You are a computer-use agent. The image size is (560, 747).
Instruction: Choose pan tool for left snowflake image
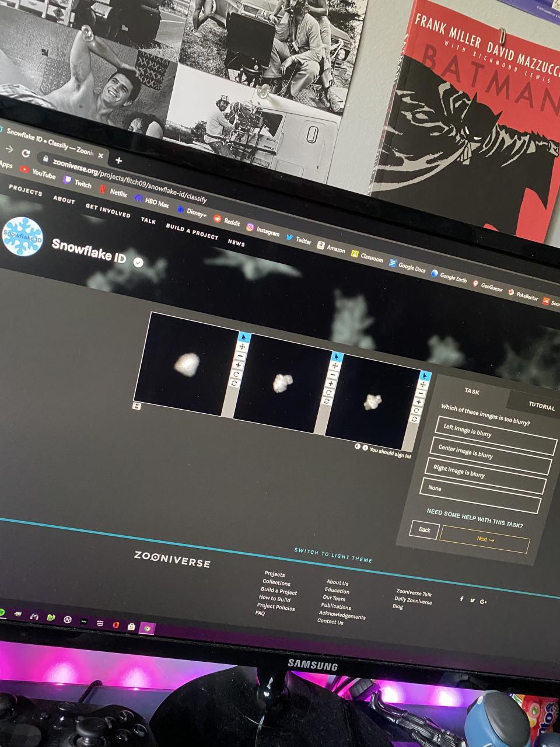(243, 347)
